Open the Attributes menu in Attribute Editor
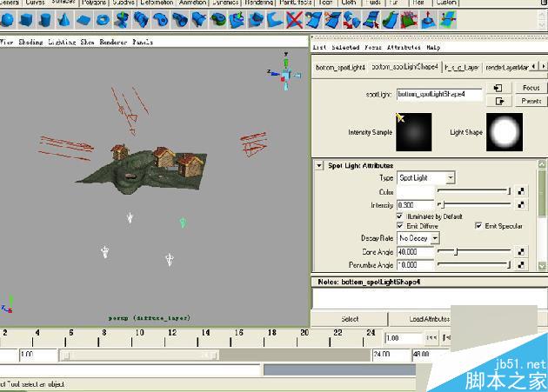The image size is (548, 392). pyautogui.click(x=404, y=47)
